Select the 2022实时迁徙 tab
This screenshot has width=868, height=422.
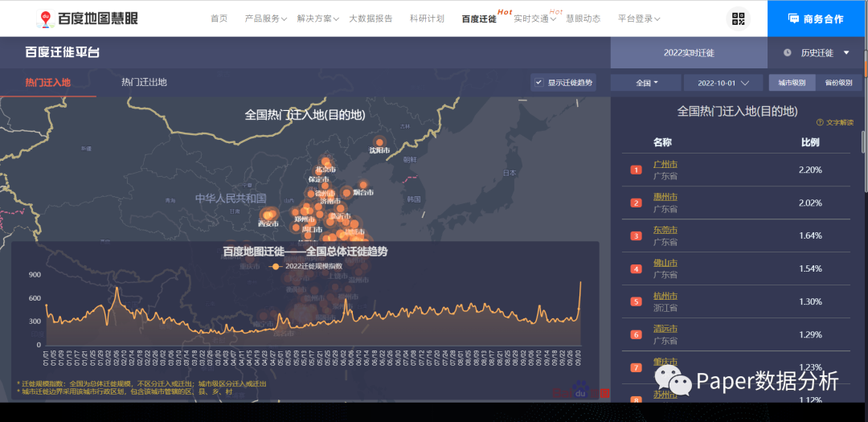pyautogui.click(x=690, y=53)
